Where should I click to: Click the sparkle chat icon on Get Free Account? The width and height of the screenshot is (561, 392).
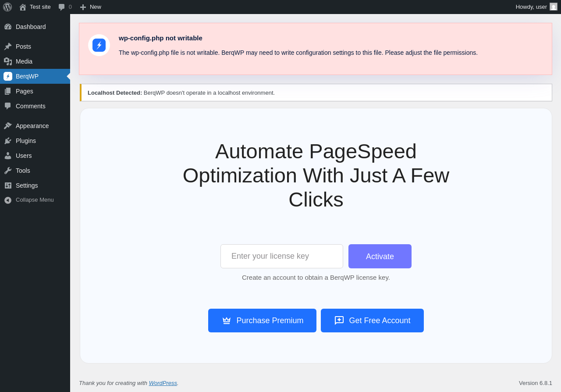[339, 321]
